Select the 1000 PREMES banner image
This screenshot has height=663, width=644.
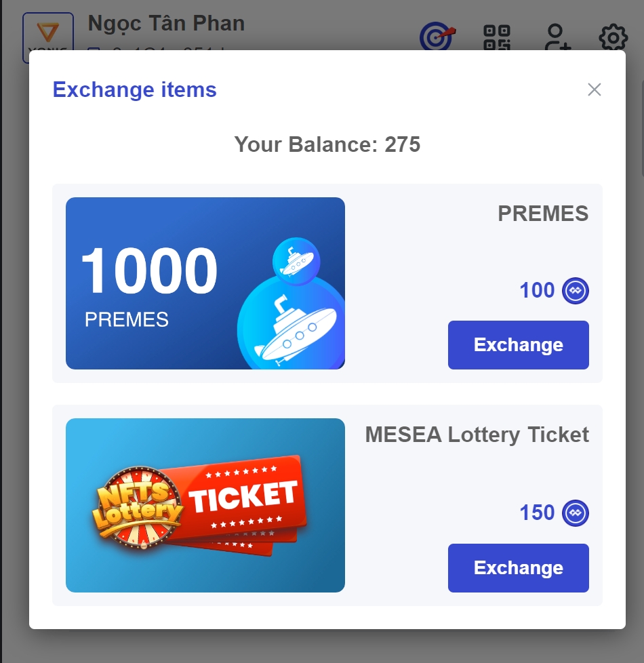point(205,283)
